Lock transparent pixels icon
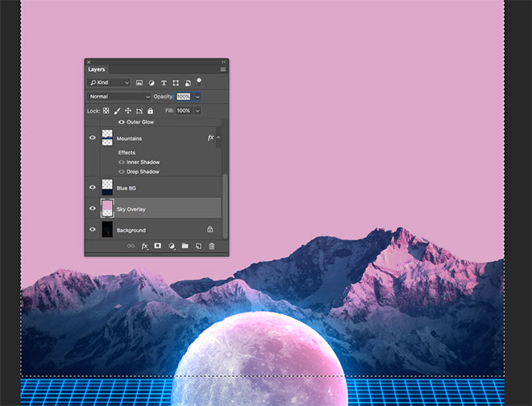This screenshot has height=406, width=532. pos(106,110)
